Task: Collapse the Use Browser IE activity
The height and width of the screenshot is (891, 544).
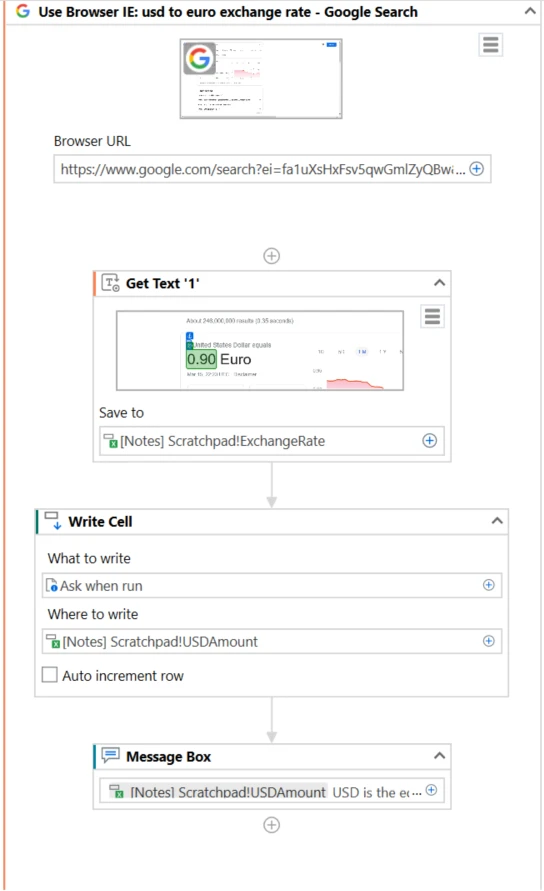Action: [x=530, y=11]
